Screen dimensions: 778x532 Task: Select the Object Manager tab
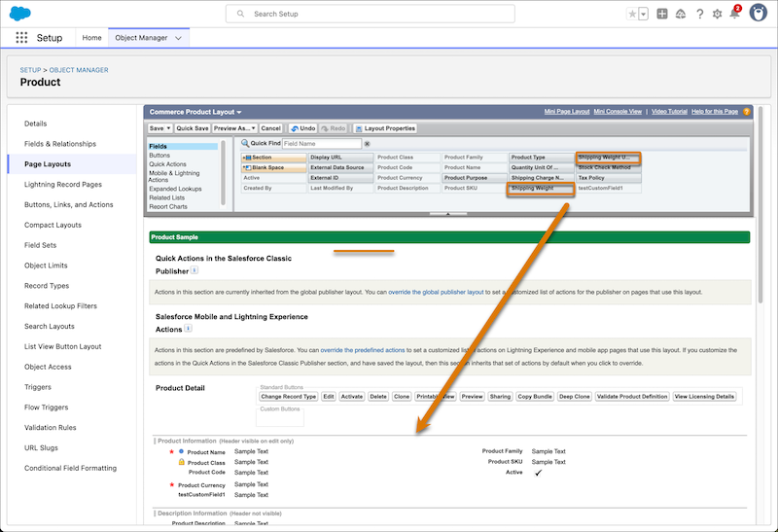[141, 38]
